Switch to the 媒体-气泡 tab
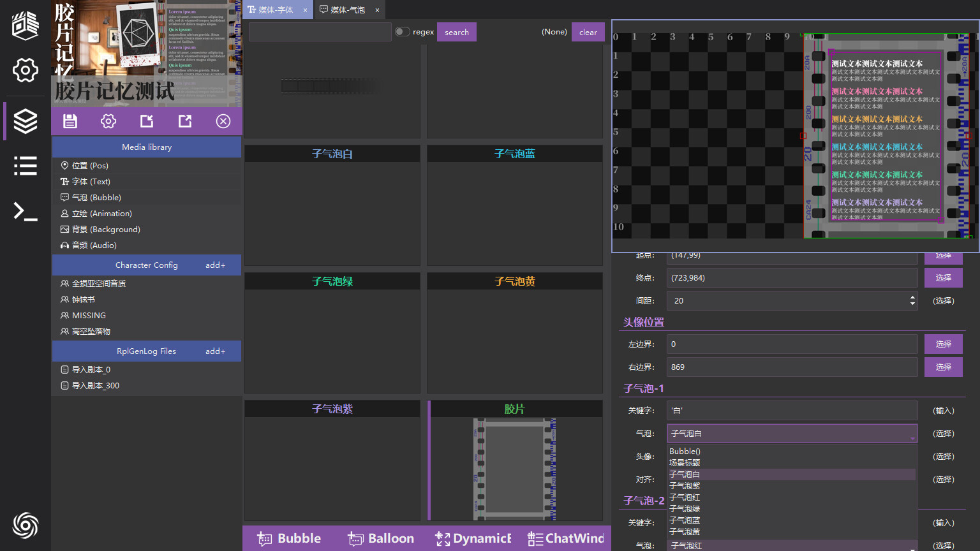Screen dimensions: 980x551 click(346, 10)
